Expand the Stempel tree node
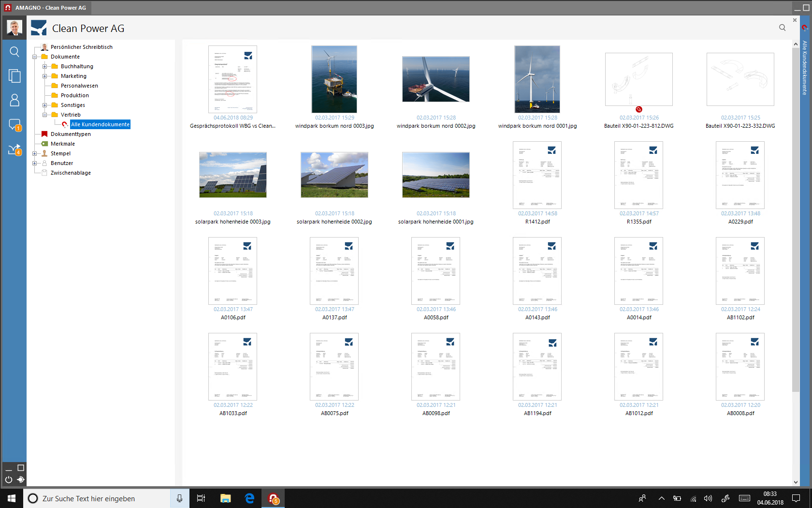Viewport: 812px width, 508px height. pyautogui.click(x=34, y=153)
